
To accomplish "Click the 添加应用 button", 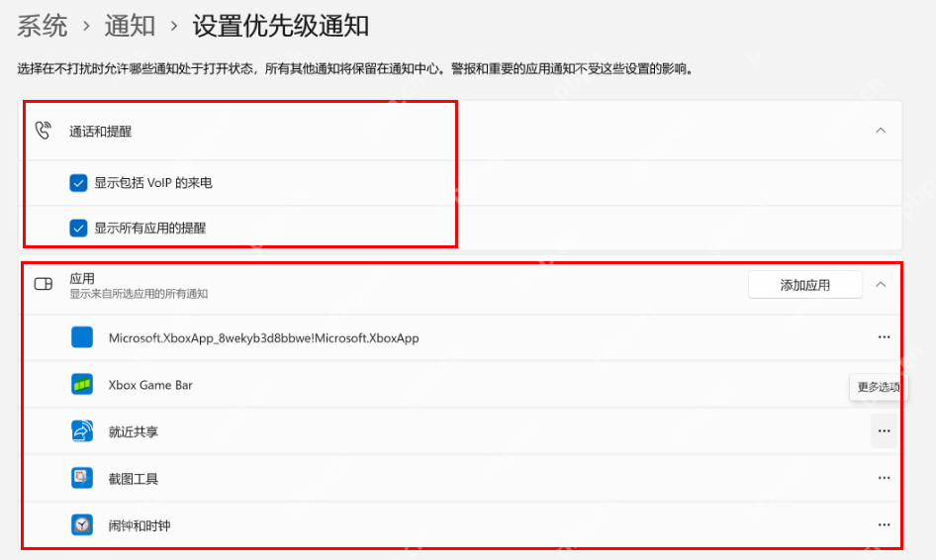I will click(x=804, y=285).
